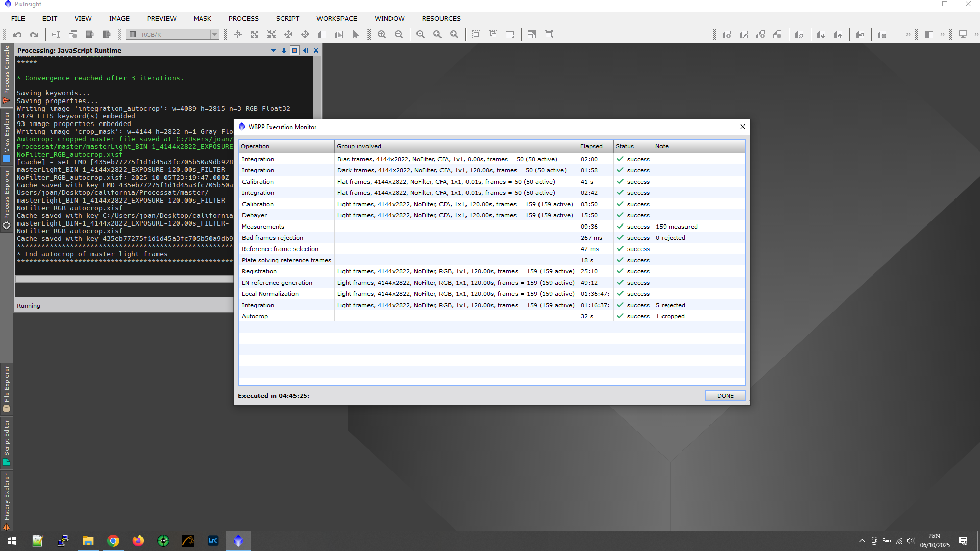Click the Zoom Out magnifier icon
Viewport: 980px width, 551px height.
pyautogui.click(x=399, y=35)
